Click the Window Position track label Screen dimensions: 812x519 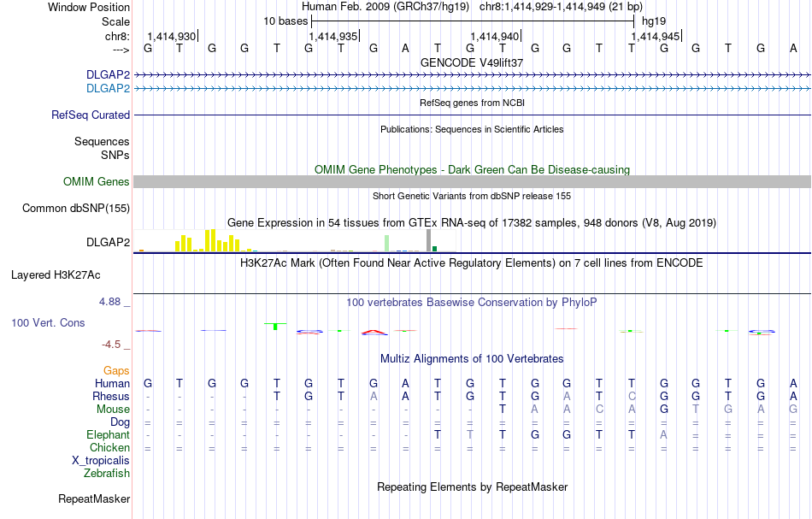[x=89, y=7]
